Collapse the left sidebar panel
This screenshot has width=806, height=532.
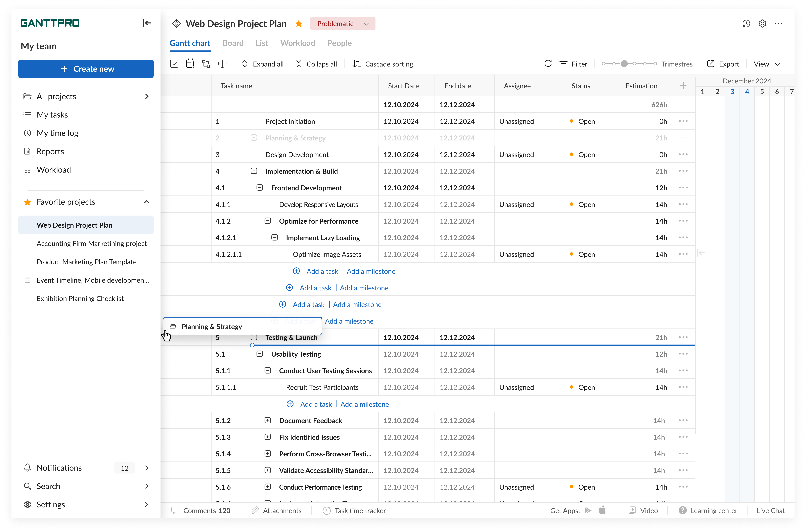(147, 23)
